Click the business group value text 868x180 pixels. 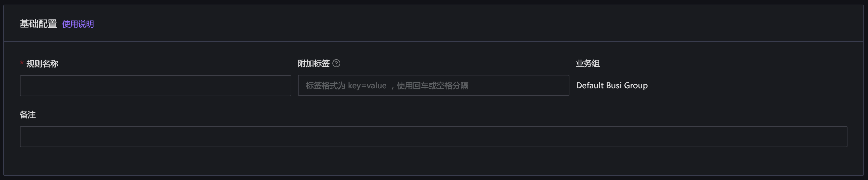[x=611, y=86]
